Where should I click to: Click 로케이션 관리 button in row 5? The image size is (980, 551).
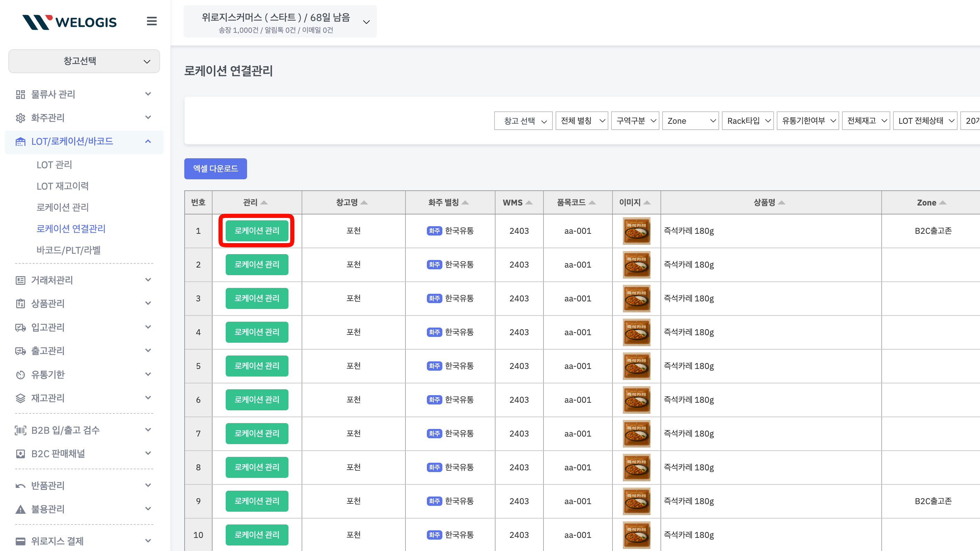(257, 366)
